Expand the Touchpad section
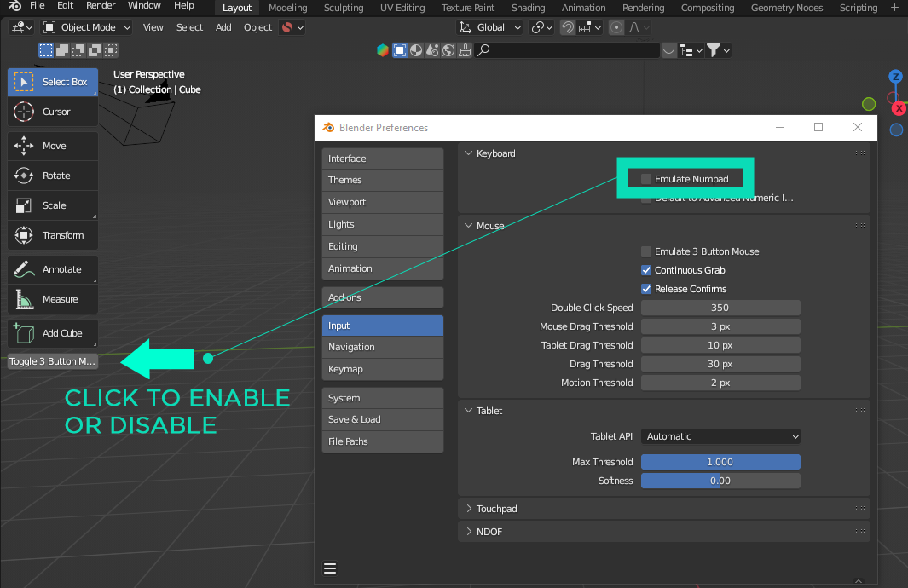 pyautogui.click(x=468, y=509)
